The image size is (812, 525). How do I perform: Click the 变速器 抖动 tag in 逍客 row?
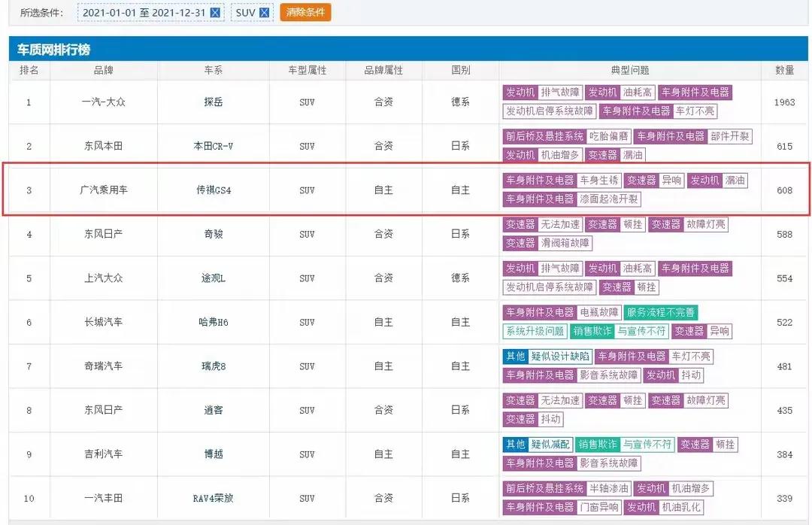tap(533, 419)
